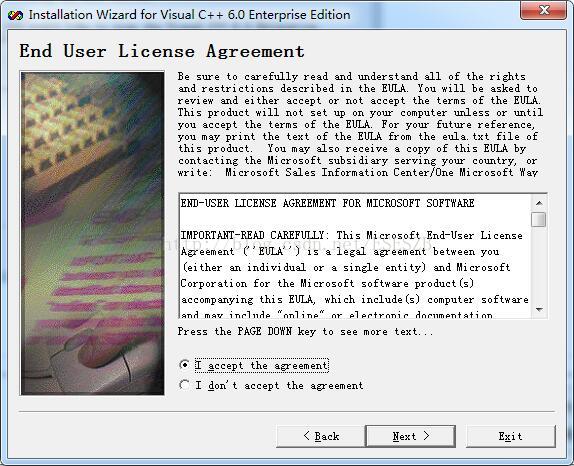Continue with the Next button
The width and height of the screenshot is (574, 466).
(410, 436)
